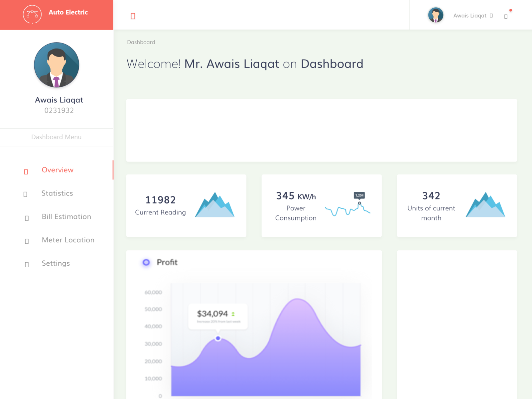Click the Bill Estimation menu icon
This screenshot has width=532, height=399.
coord(27,218)
